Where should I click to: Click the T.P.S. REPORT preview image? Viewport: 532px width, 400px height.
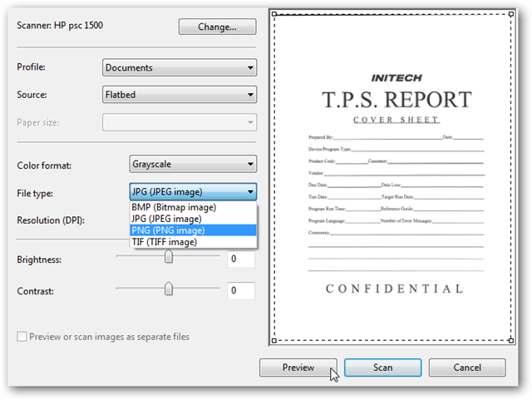tap(392, 177)
